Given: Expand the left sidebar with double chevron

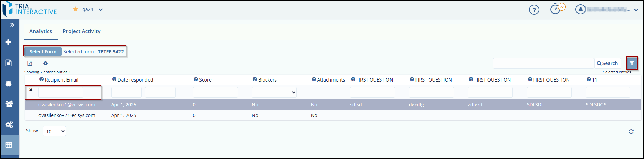Looking at the screenshot, I should tap(12, 25).
